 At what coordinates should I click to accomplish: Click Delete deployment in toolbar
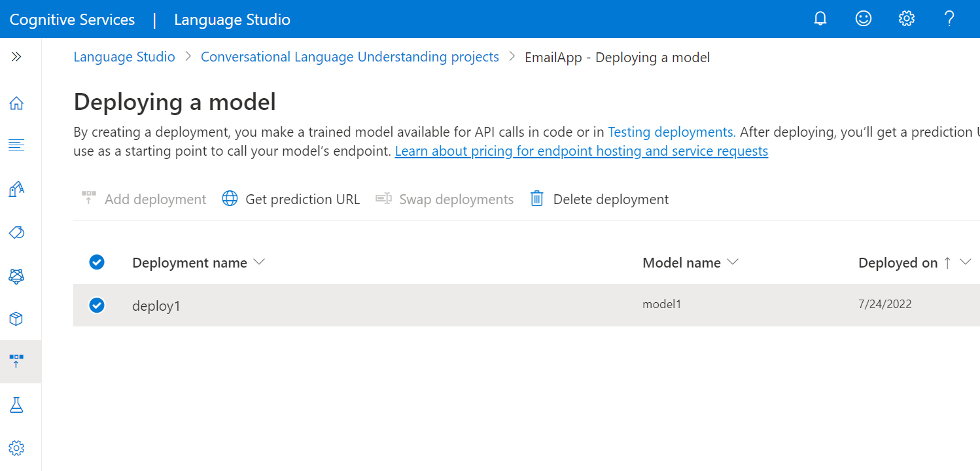599,199
